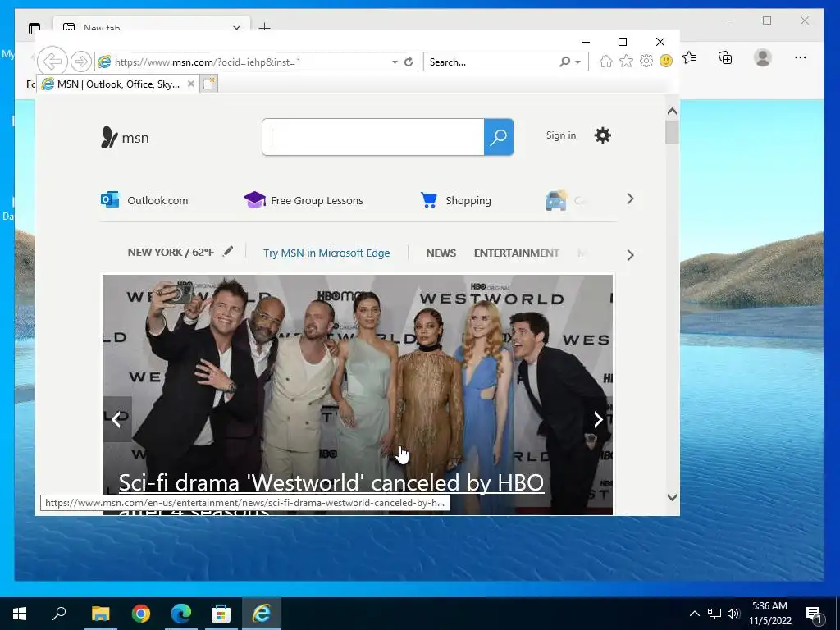
Task: Click the magnifier in IE search box
Action: pyautogui.click(x=564, y=62)
